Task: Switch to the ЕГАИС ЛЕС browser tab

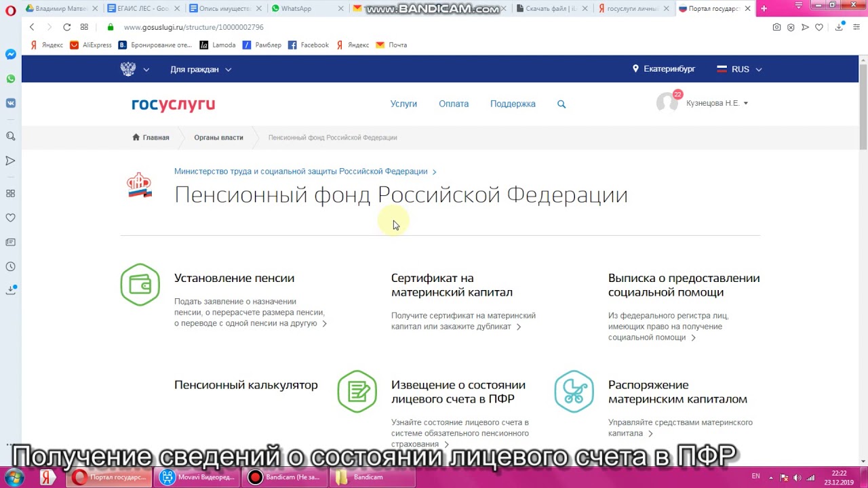Action: (x=144, y=9)
